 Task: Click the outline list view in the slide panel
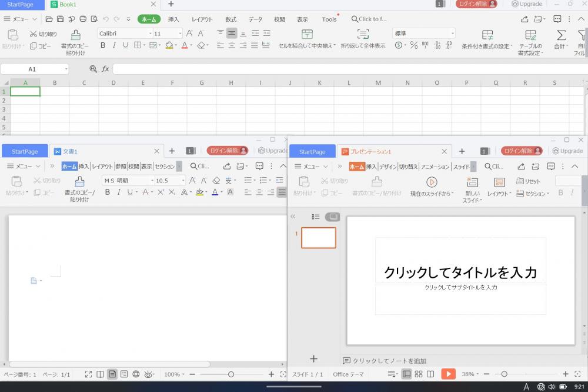click(315, 217)
